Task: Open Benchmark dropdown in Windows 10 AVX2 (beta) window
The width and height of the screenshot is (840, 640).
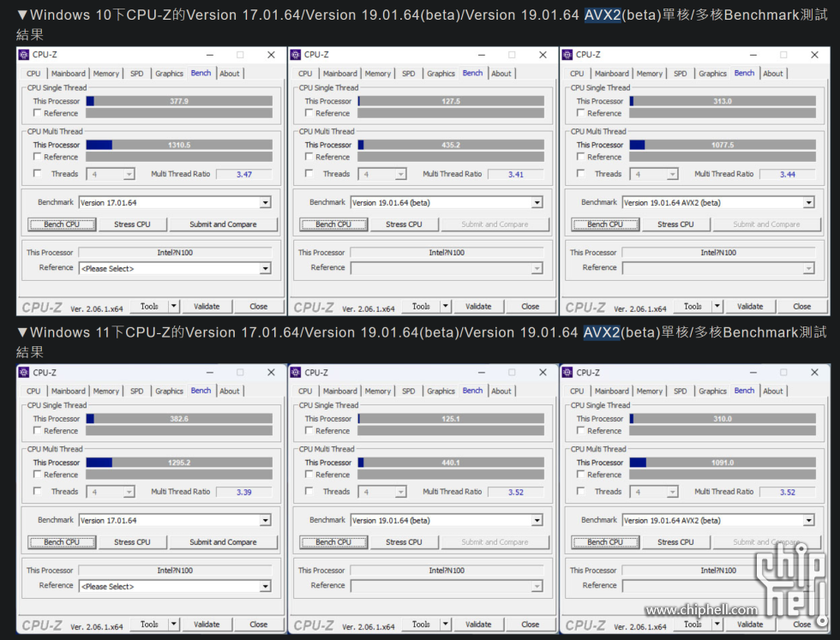Action: 808,202
